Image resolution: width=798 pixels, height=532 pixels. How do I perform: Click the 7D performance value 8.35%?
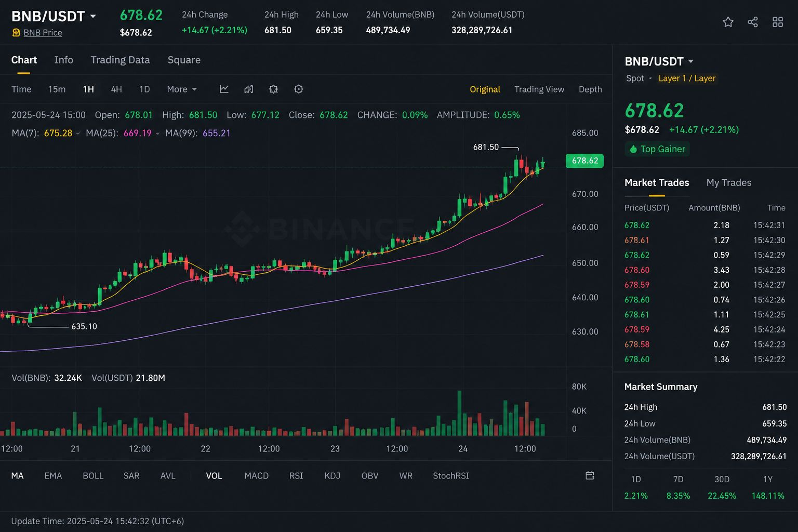(x=678, y=496)
